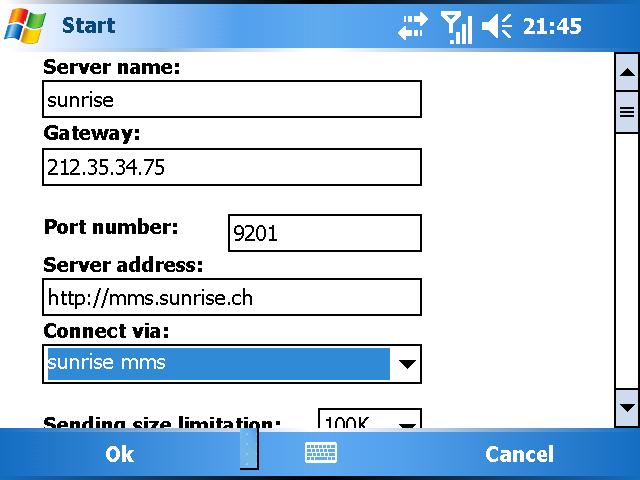This screenshot has height=480, width=640.
Task: Expand the Connect via dropdown arrow
Action: pos(407,364)
